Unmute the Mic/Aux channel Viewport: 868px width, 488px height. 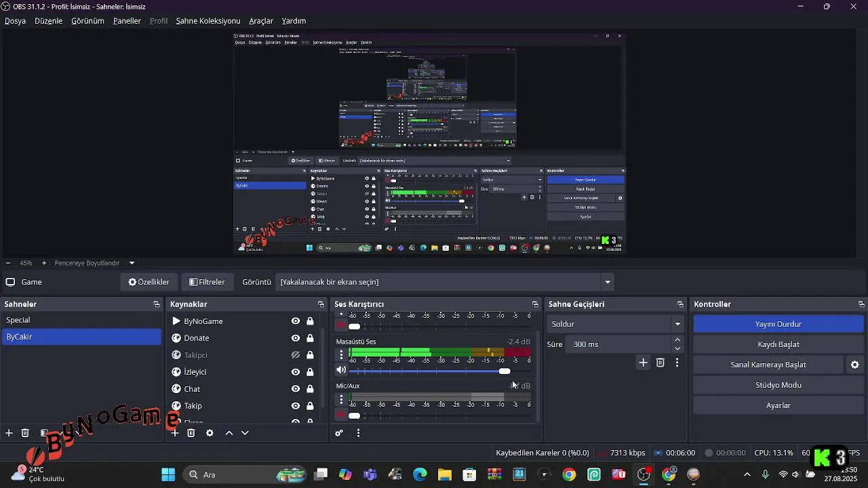(341, 415)
